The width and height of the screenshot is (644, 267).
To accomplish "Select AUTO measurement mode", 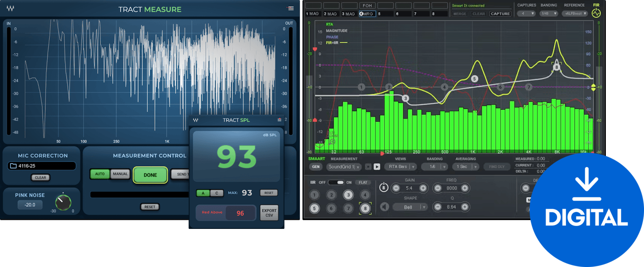I will tap(100, 174).
